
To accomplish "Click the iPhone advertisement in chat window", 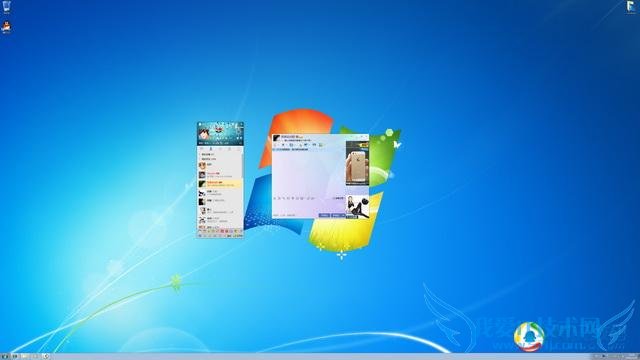I will click(x=357, y=163).
